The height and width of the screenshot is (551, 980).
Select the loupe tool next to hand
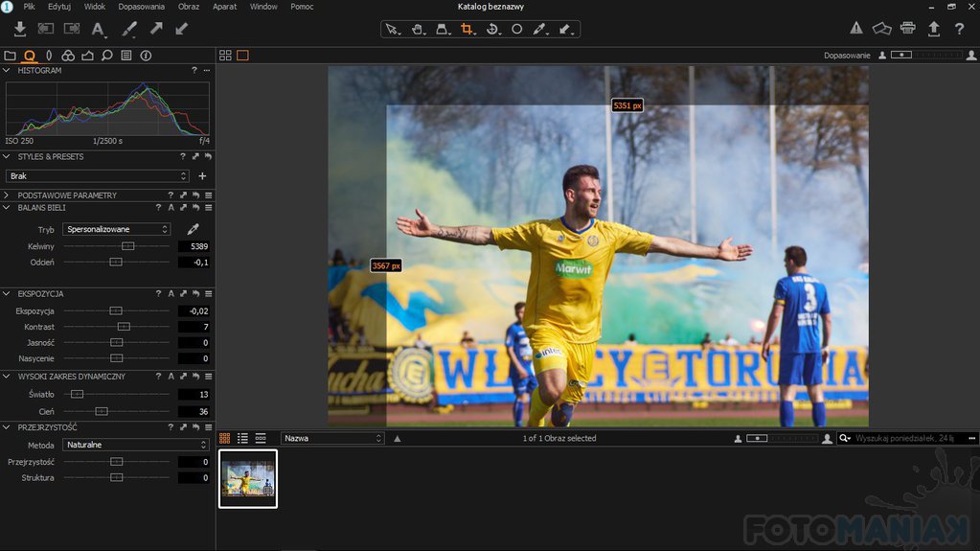point(443,29)
